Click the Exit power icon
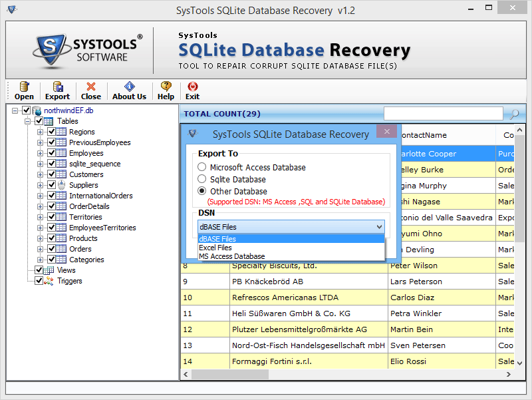Viewport: 532px width, 400px height. (192, 87)
